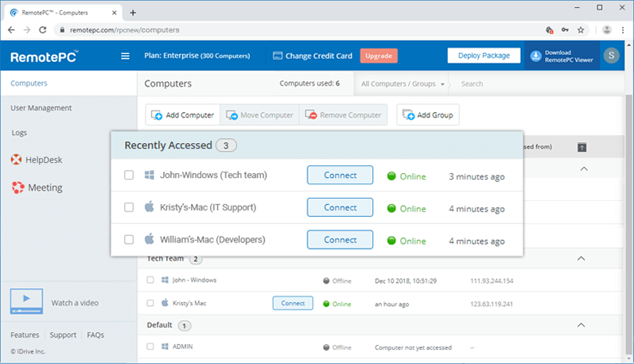Click Add Computer button
Viewport: 634px width, 364px height.
pos(183,115)
